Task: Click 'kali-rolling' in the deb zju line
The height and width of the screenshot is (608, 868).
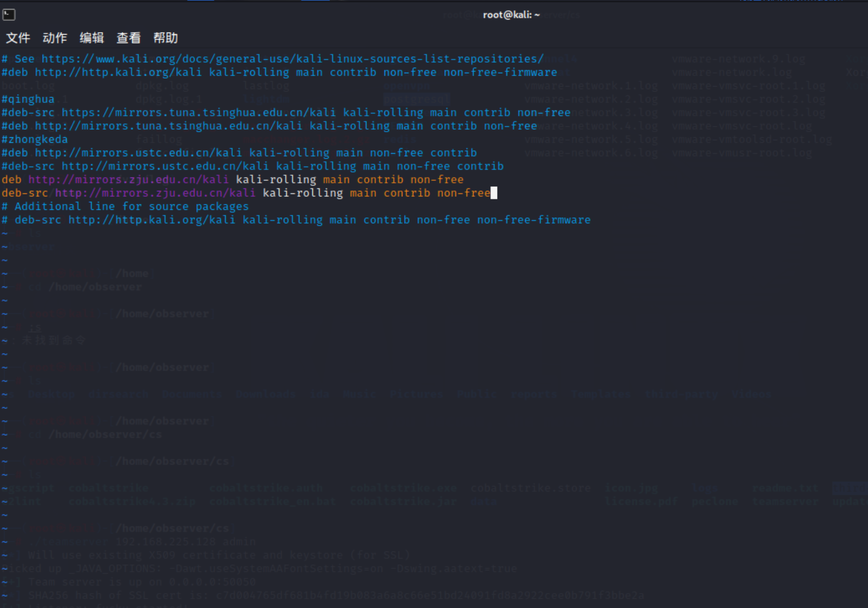Action: (276, 179)
